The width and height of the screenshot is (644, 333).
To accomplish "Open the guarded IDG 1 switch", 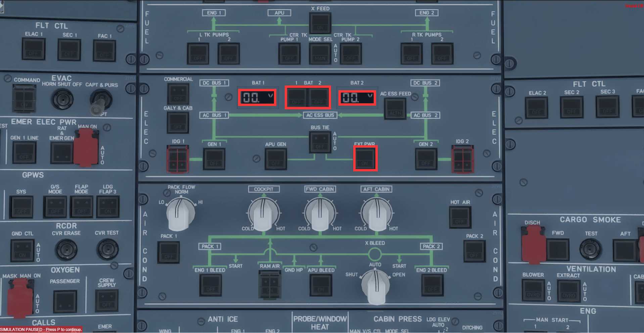I will coord(178,159).
